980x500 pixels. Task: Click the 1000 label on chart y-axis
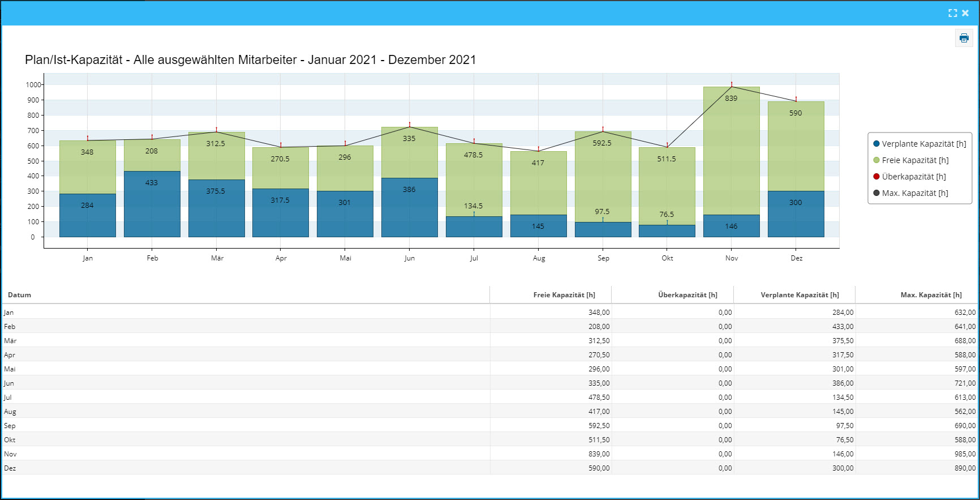pyautogui.click(x=33, y=85)
